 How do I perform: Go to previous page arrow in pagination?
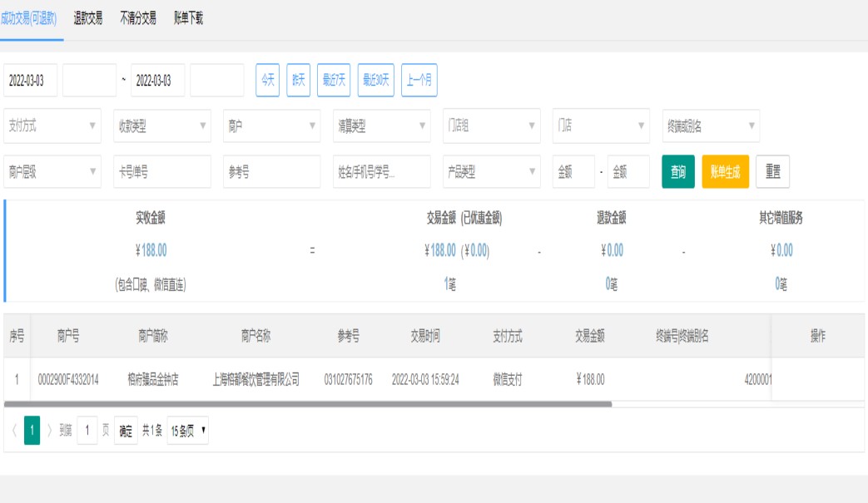pos(13,431)
